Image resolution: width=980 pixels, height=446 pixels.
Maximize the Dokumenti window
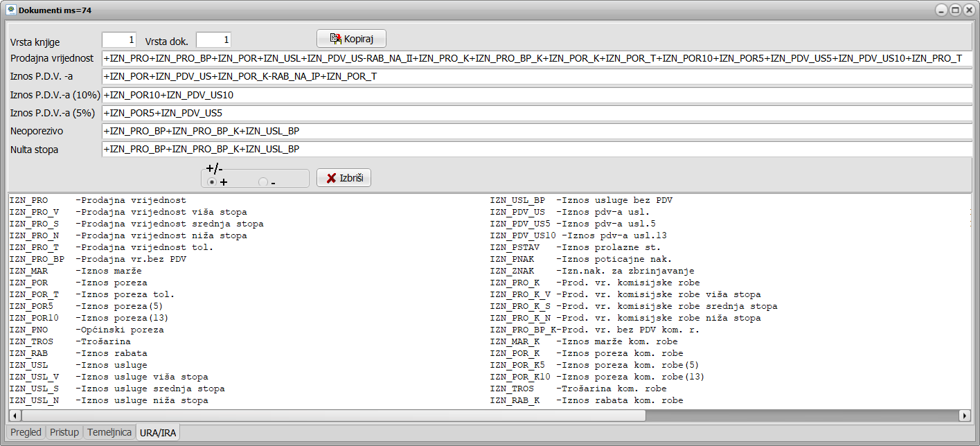954,10
